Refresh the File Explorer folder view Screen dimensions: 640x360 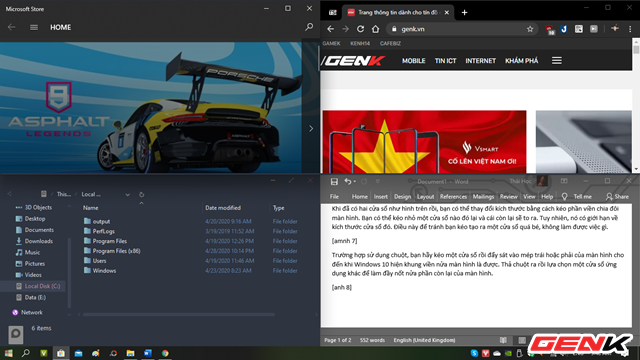click(x=141, y=194)
